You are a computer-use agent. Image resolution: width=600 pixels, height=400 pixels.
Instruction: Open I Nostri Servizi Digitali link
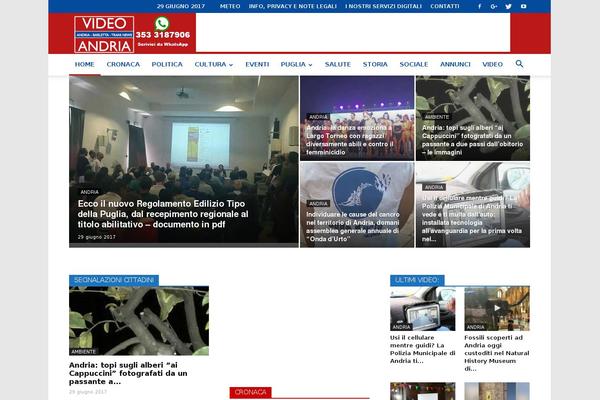383,7
